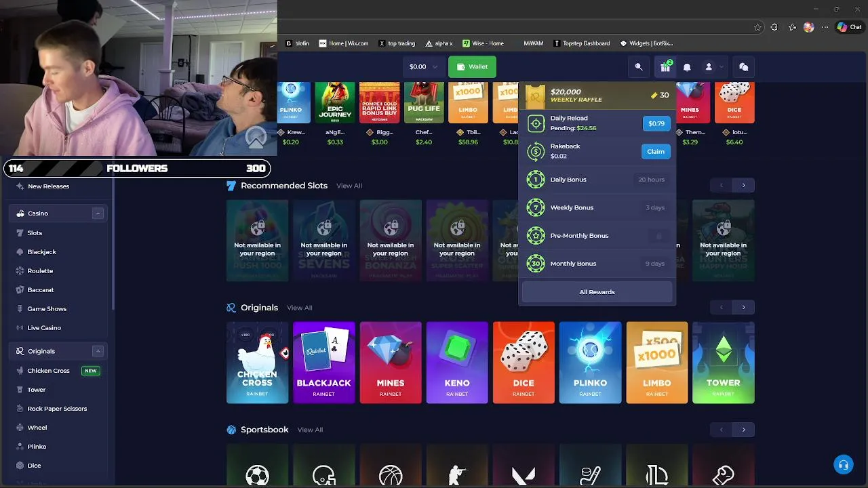Viewport: 868px width, 488px height.
Task: Show previous Originals with left arrow
Action: pos(721,307)
